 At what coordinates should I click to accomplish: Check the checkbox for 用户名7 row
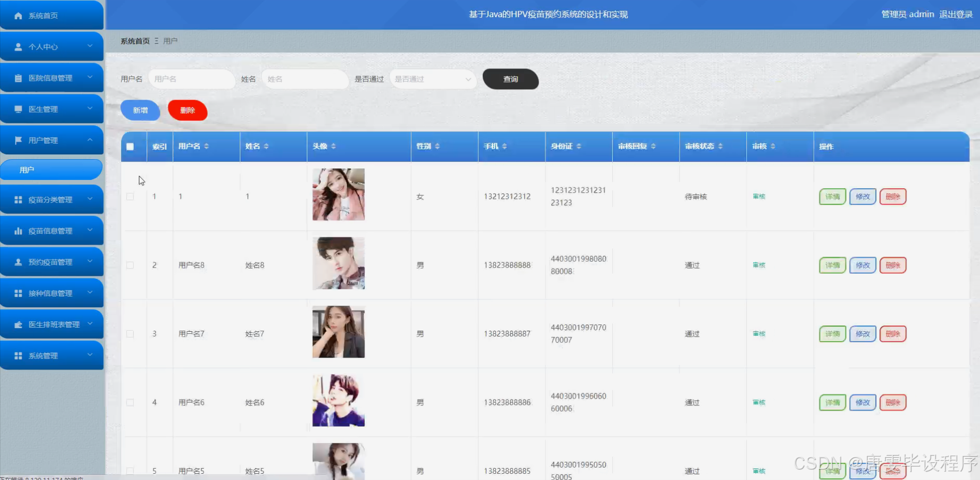pos(130,334)
